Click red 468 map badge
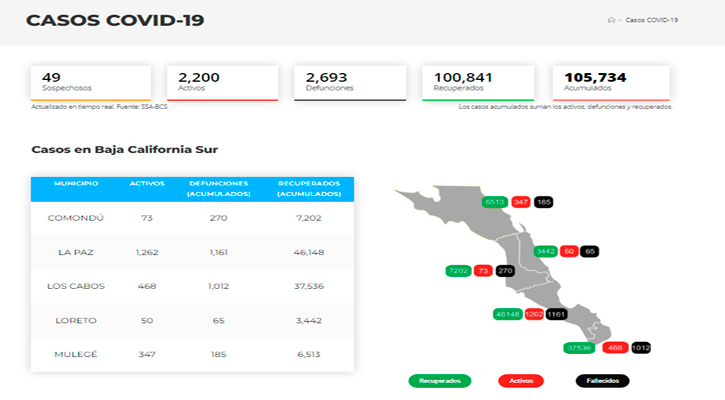 (615, 348)
